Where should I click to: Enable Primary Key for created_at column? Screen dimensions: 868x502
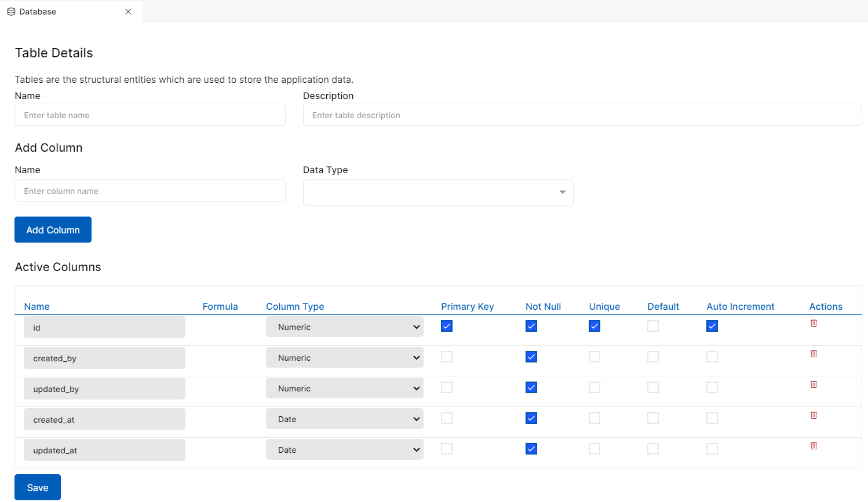(447, 418)
